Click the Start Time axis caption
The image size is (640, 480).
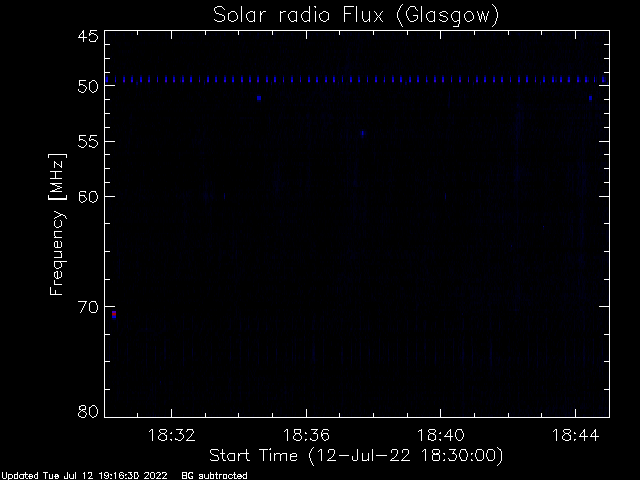[x=356, y=456]
